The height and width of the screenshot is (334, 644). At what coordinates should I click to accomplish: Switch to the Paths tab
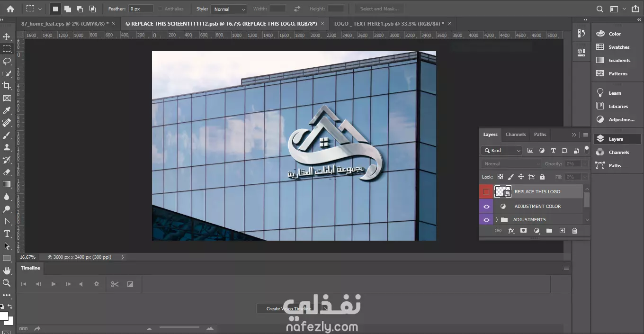tap(540, 135)
